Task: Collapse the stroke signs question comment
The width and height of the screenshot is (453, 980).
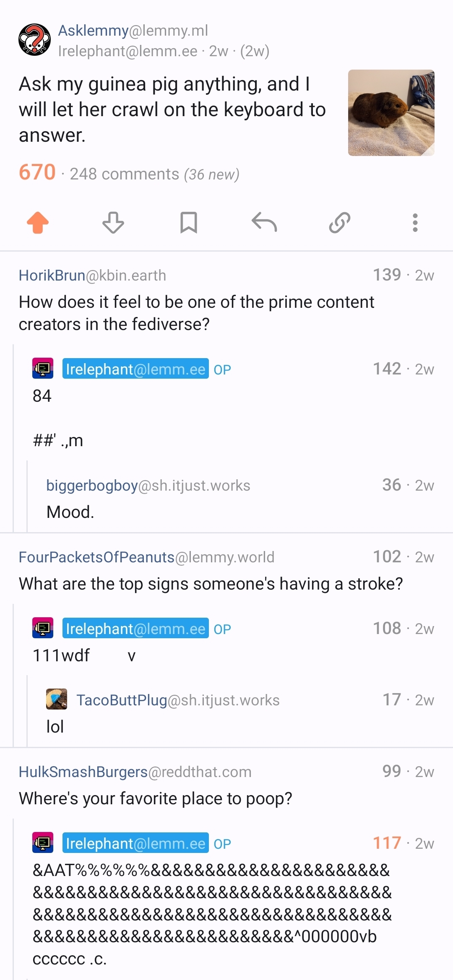Action: pos(211,584)
